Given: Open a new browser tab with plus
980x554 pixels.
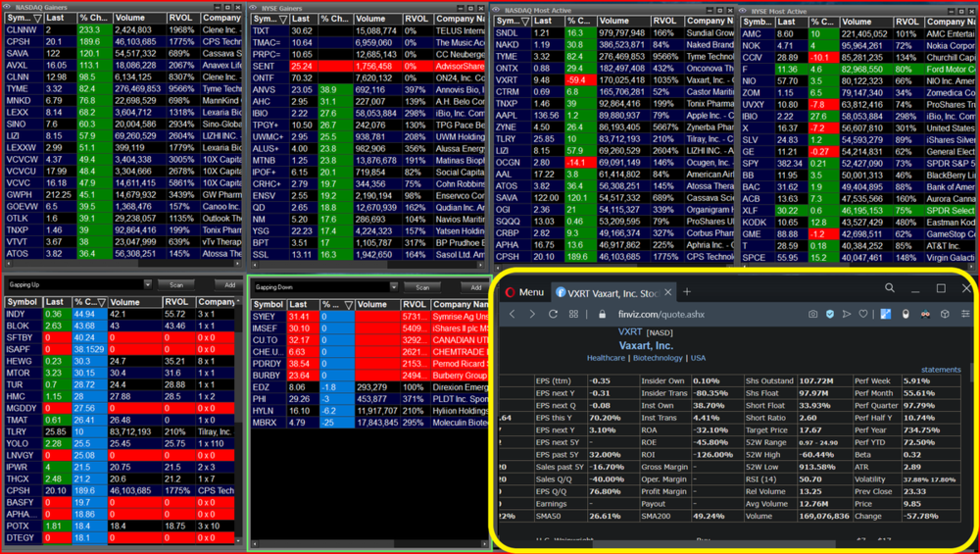Looking at the screenshot, I should [x=687, y=292].
